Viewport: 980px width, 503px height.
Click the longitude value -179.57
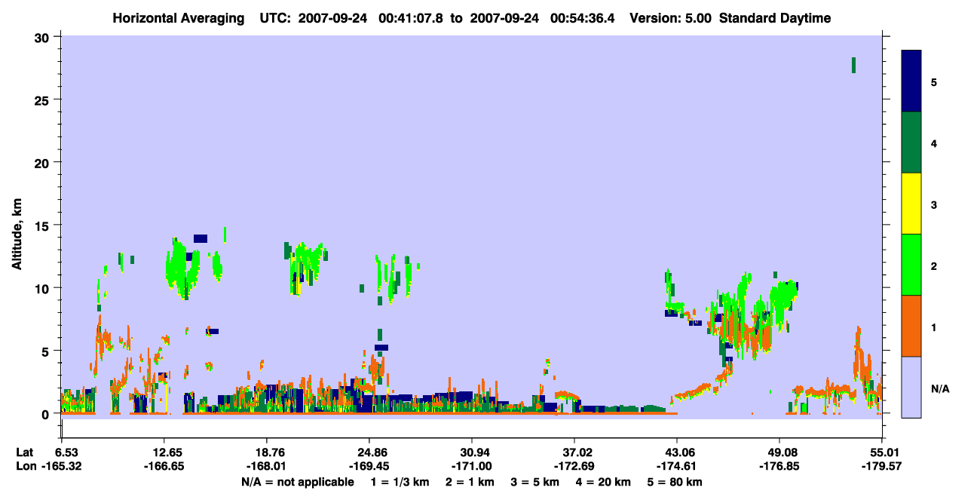click(882, 467)
